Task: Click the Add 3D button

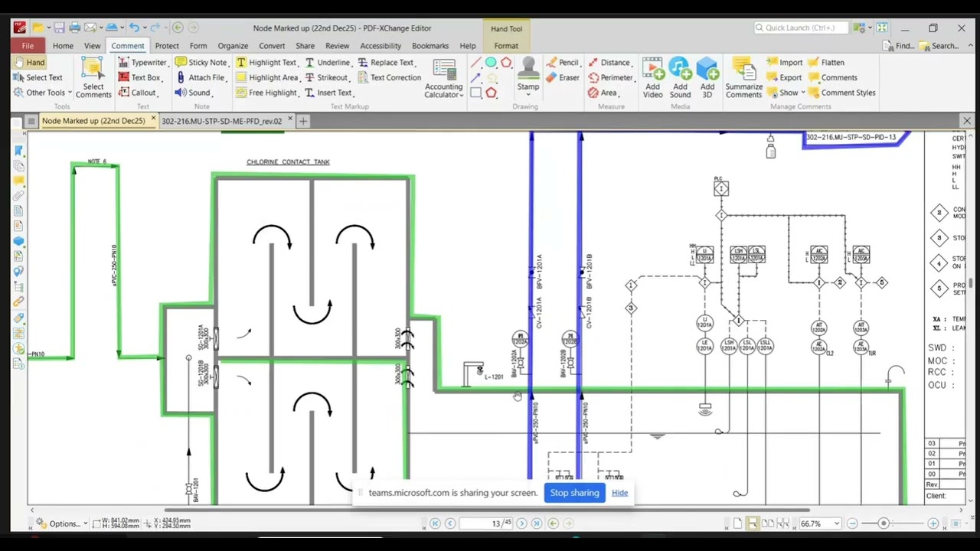Action: click(x=707, y=77)
